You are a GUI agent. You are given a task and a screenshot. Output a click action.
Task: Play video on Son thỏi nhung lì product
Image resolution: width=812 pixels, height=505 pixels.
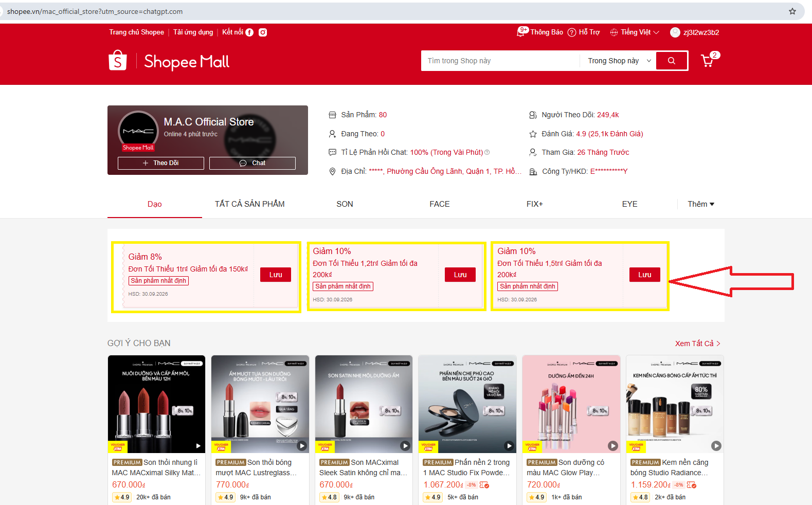[x=199, y=446]
